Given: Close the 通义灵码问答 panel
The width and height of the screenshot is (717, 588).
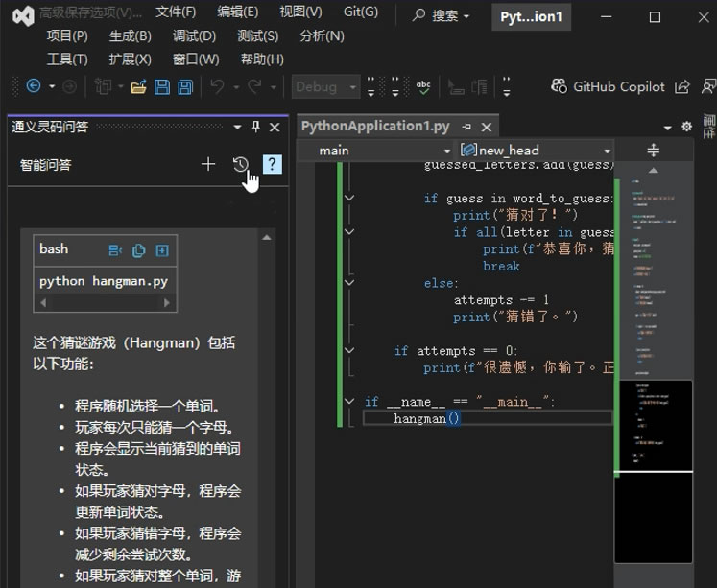Looking at the screenshot, I should 275,127.
